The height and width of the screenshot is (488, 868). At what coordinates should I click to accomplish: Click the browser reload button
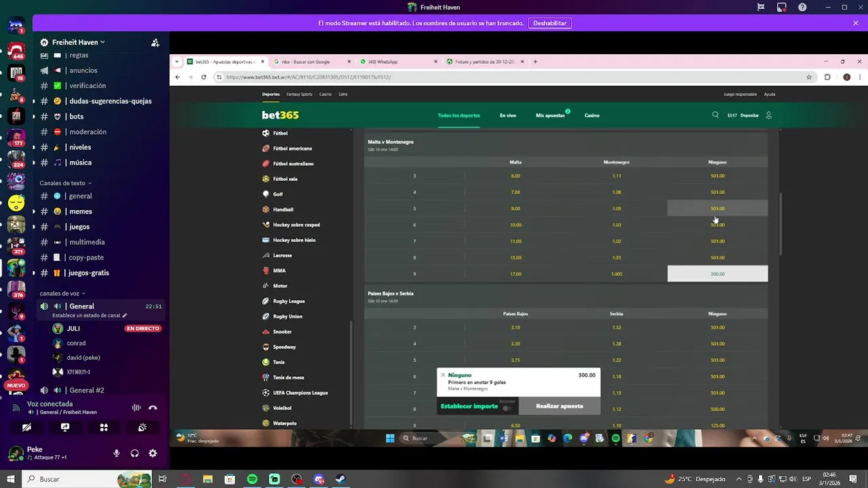(x=203, y=77)
